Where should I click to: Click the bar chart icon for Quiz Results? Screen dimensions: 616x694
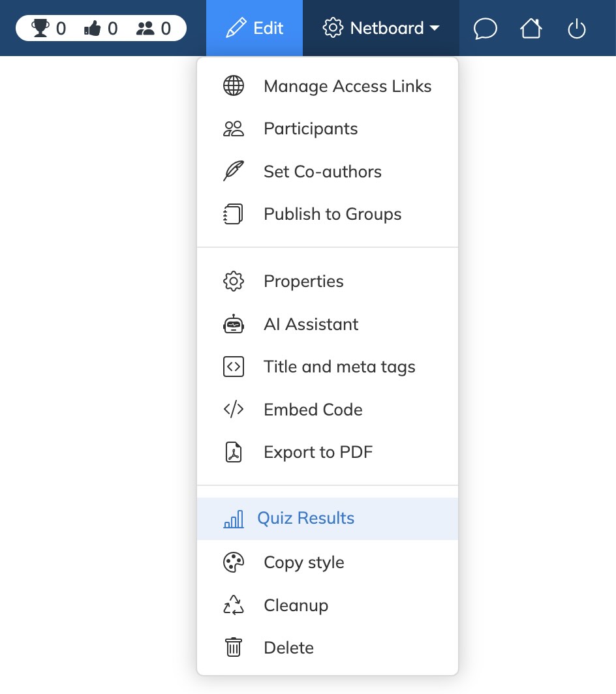[234, 519]
